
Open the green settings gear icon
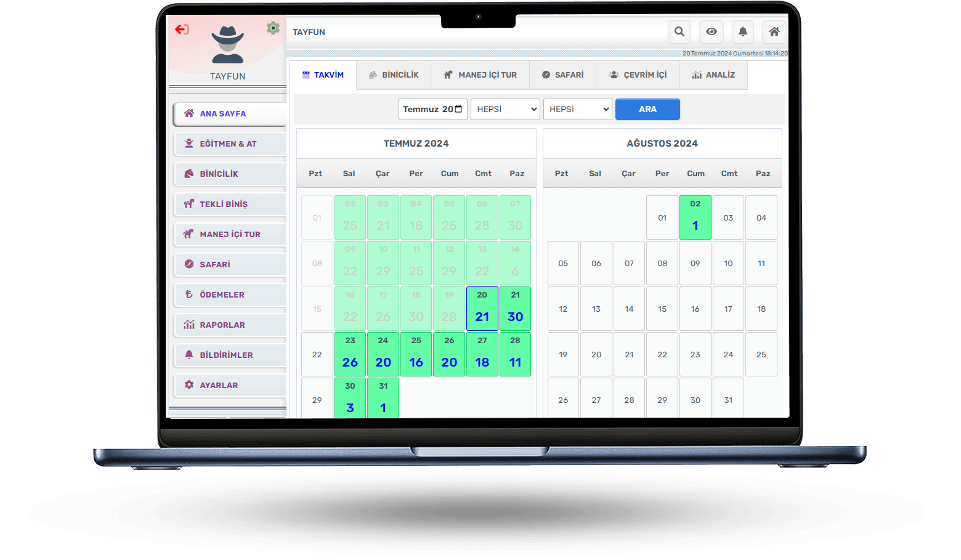273,28
